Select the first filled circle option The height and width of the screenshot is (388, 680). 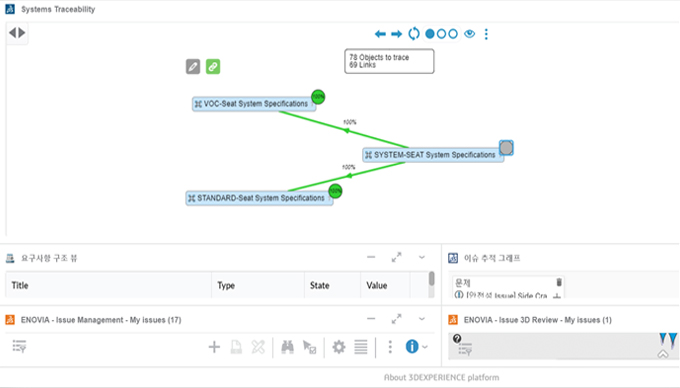(x=430, y=34)
